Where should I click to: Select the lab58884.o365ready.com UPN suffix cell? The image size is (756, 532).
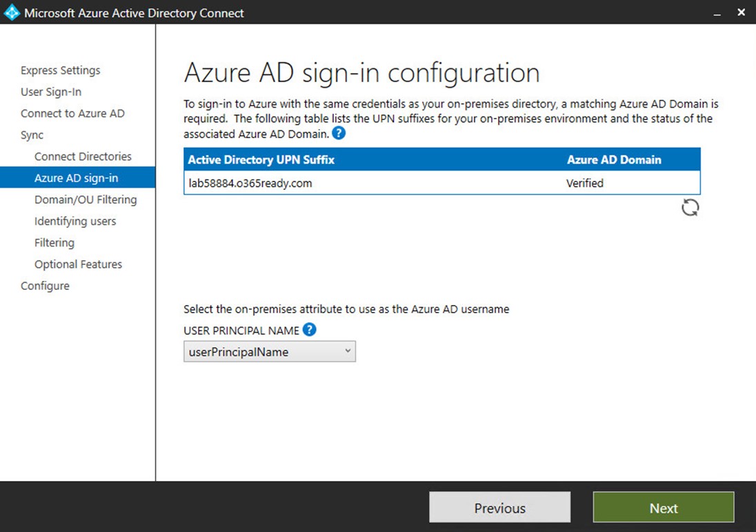[250, 184]
